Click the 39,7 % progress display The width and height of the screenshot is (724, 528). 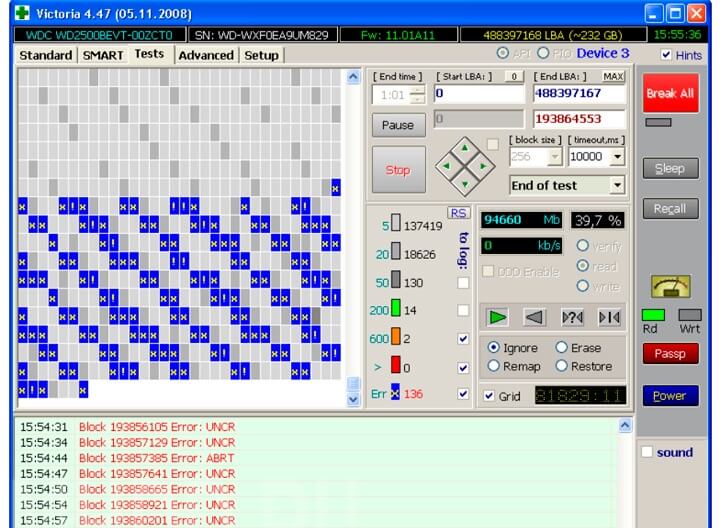pyautogui.click(x=597, y=220)
